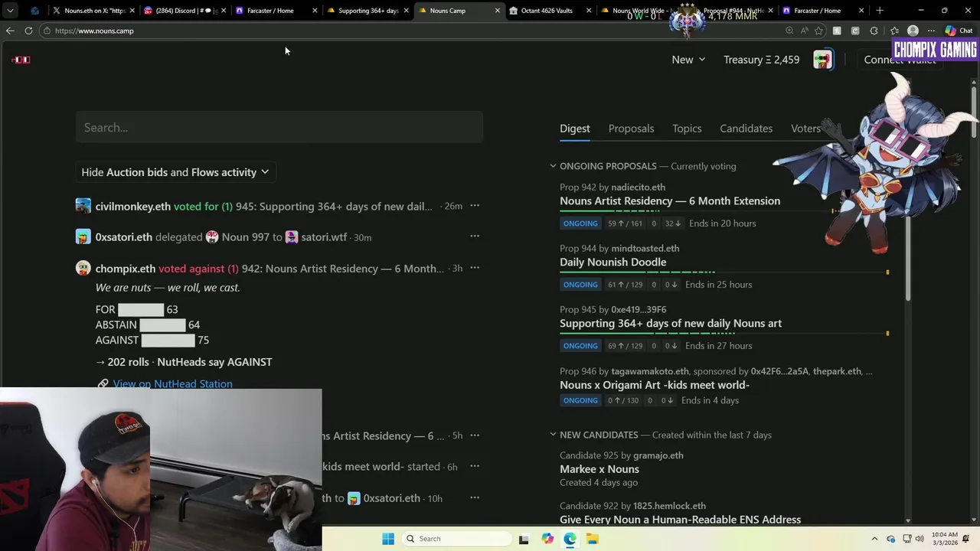Image resolution: width=980 pixels, height=551 pixels.
Task: Click the read aloud icon in address bar
Action: [804, 31]
